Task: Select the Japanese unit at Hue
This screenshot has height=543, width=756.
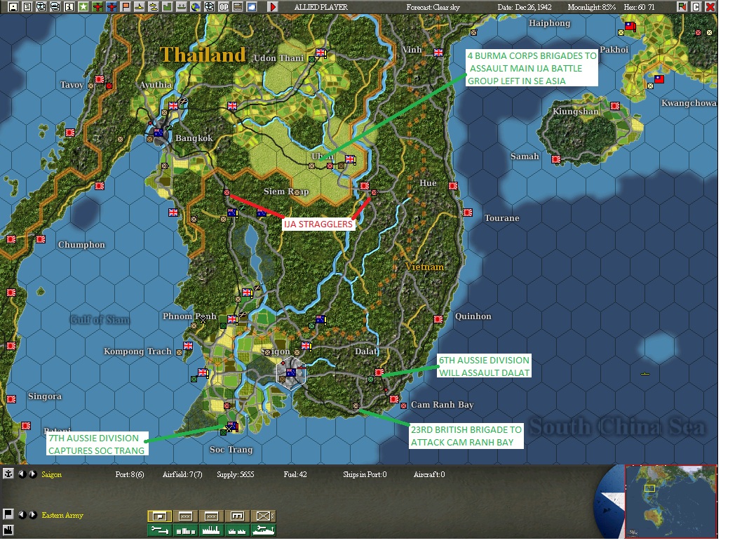Action: tap(453, 186)
